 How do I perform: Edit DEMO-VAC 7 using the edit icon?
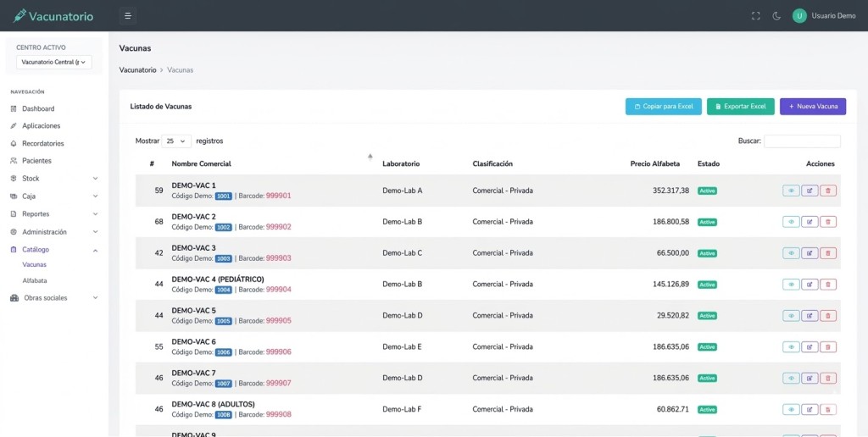810,379
